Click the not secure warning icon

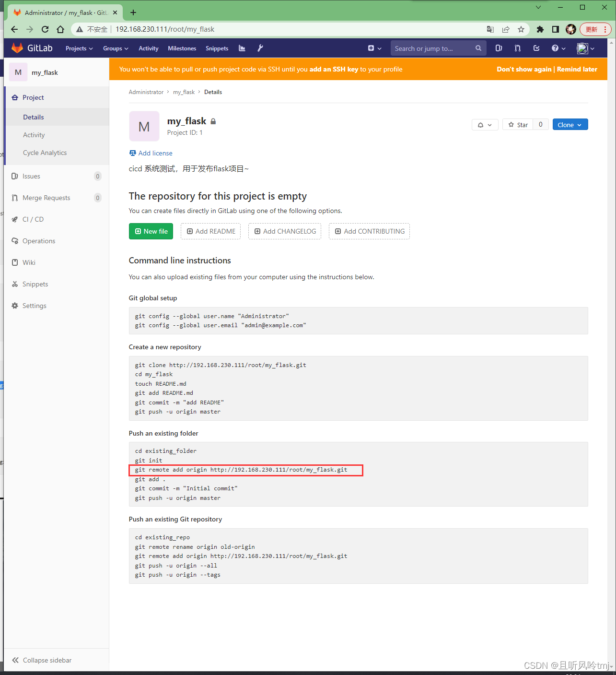point(80,29)
